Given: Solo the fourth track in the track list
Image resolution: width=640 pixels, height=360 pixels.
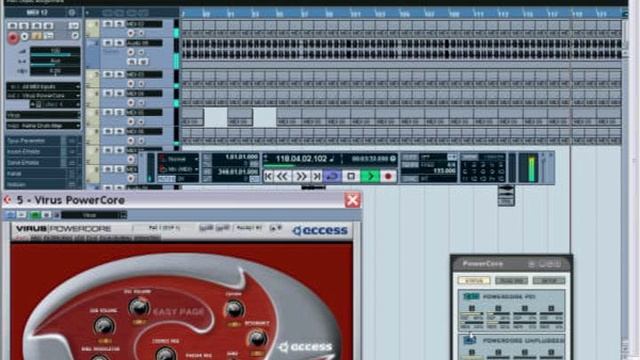Looking at the screenshot, I should click(119, 93).
